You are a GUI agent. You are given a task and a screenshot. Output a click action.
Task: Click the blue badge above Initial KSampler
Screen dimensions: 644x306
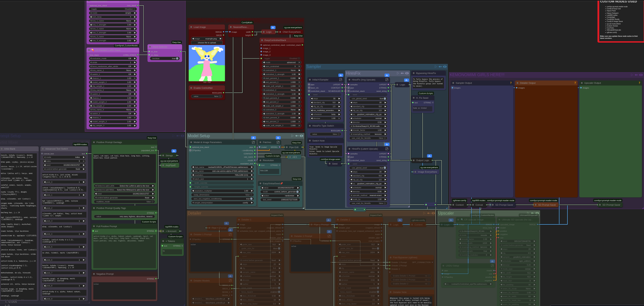click(341, 75)
